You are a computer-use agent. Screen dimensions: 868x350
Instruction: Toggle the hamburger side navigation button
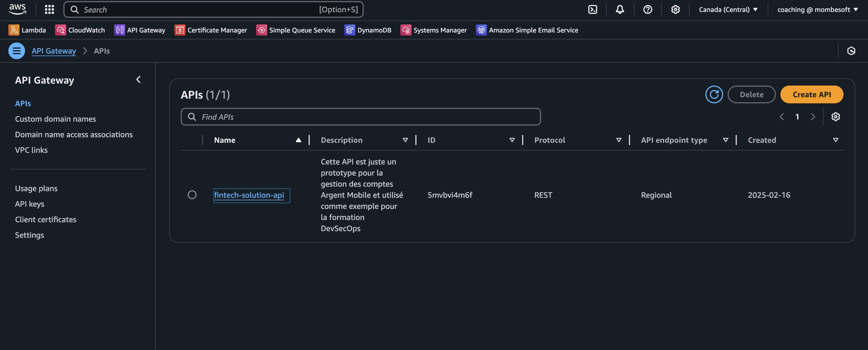click(16, 51)
